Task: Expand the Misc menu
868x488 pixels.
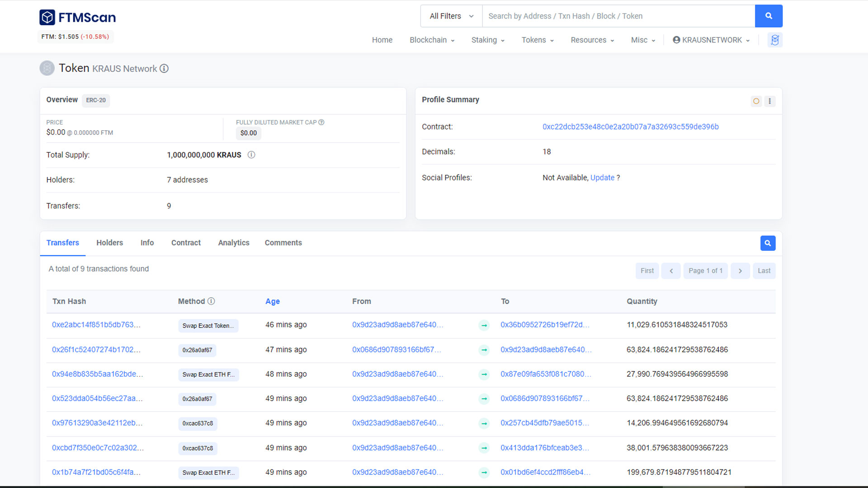Action: click(x=643, y=40)
